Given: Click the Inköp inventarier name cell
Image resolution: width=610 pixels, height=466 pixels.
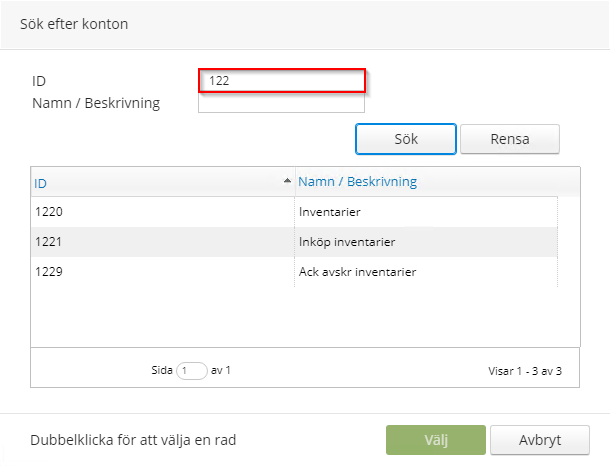Looking at the screenshot, I should coord(347,242).
